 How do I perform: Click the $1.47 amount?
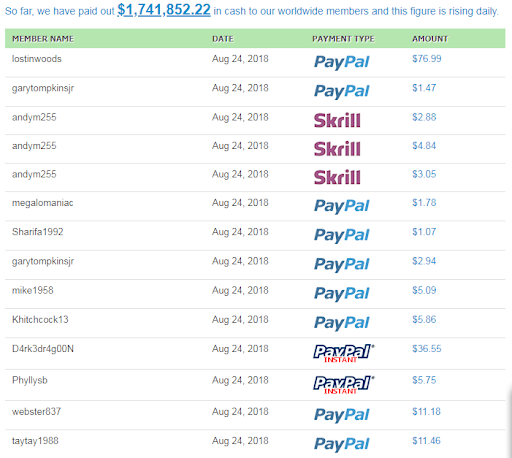(424, 88)
